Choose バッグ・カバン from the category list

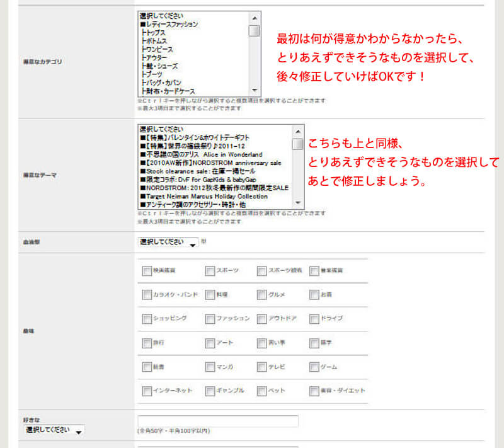[162, 83]
